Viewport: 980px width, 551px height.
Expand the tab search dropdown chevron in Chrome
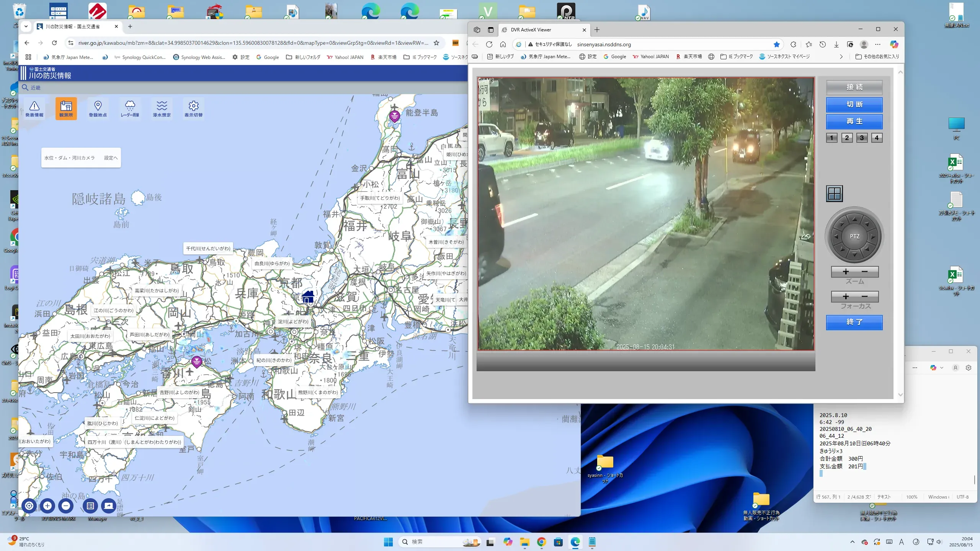click(26, 26)
